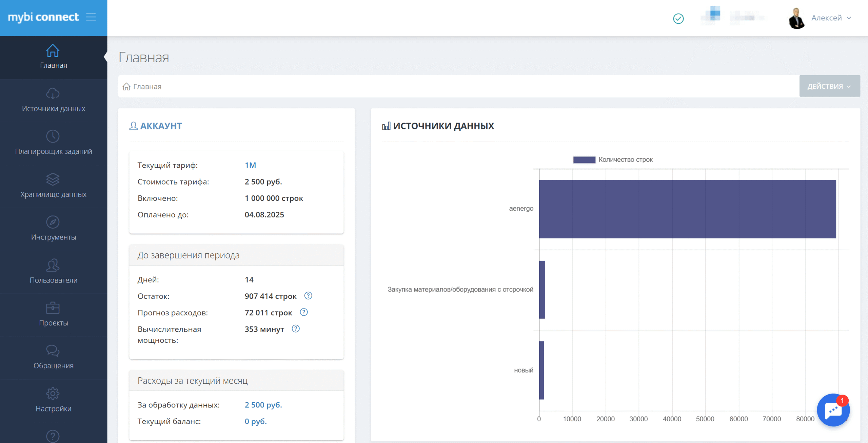
Task: Expand the ДЕЙСТВИЯ dropdown
Action: [829, 86]
